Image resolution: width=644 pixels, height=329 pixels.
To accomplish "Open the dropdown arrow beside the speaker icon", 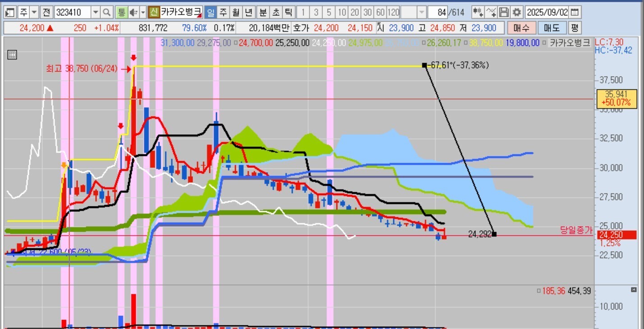I will pos(143,12).
